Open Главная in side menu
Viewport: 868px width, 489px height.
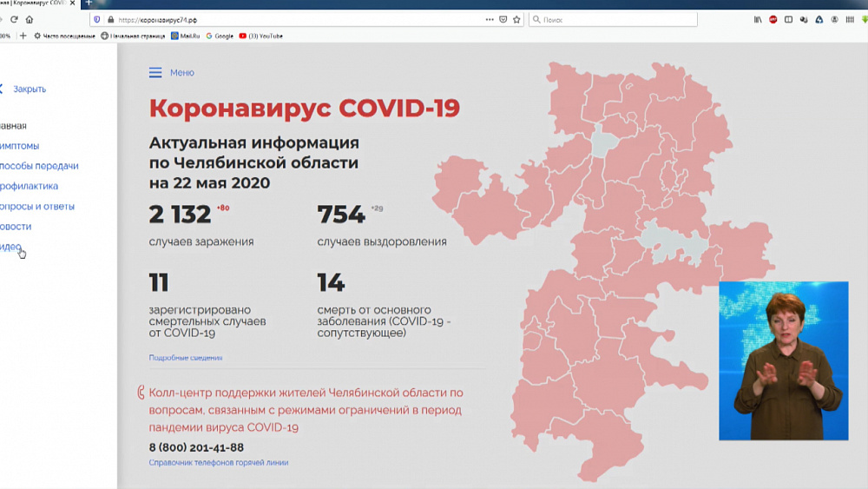[x=13, y=126]
